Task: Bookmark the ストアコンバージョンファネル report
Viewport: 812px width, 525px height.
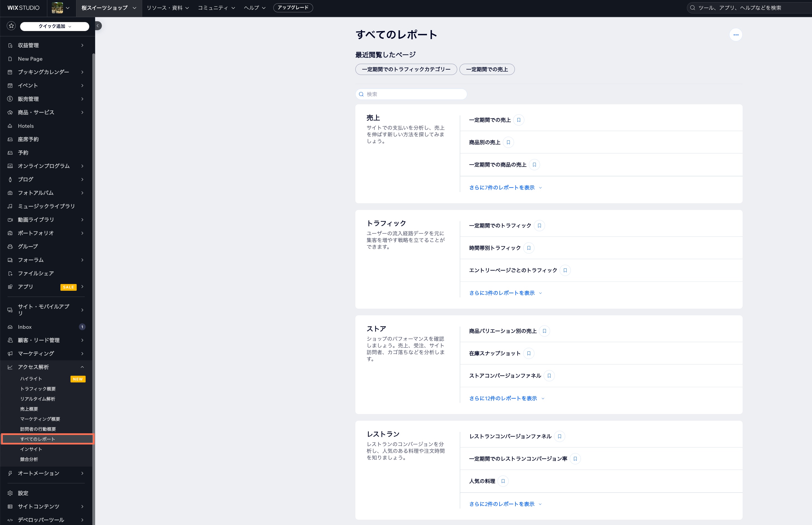Action: (x=549, y=376)
